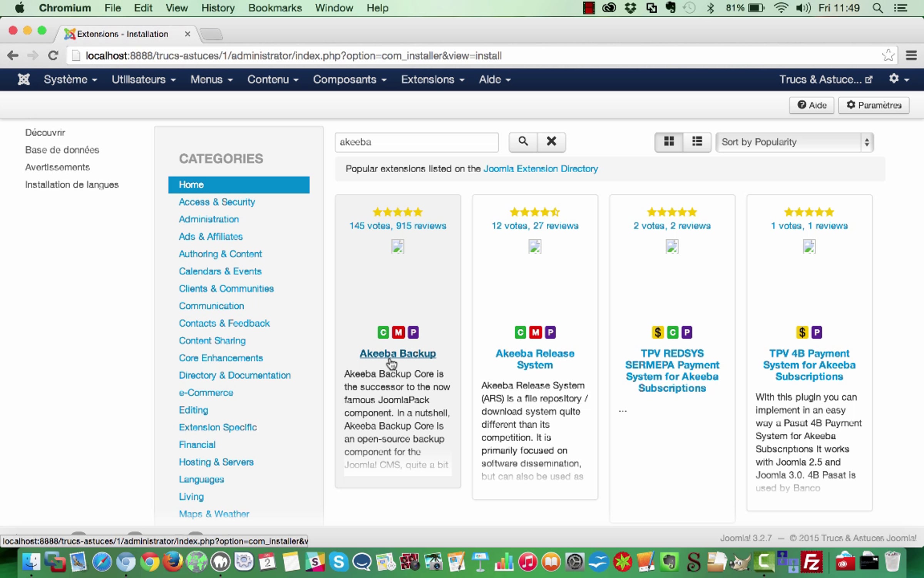Screen dimensions: 924x578
Task: Open the Paramètres options button
Action: [x=874, y=105]
